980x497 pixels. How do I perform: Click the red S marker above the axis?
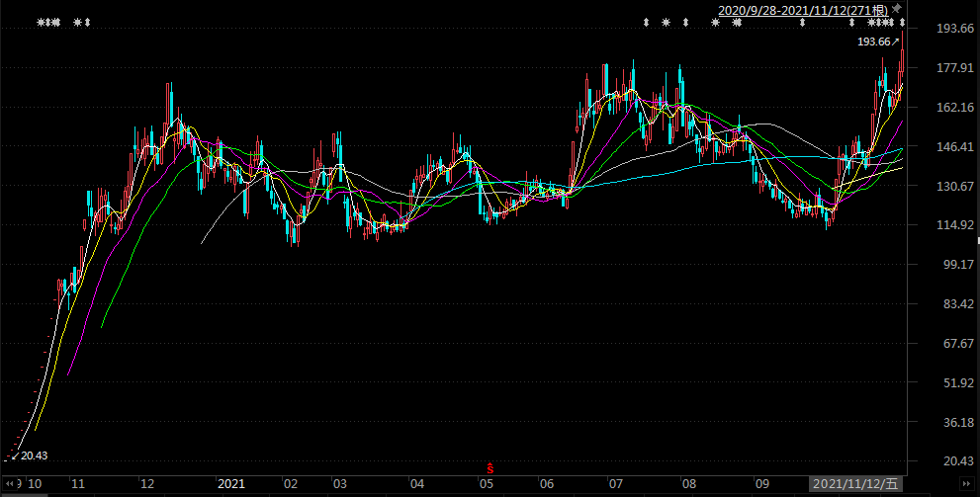click(x=489, y=466)
